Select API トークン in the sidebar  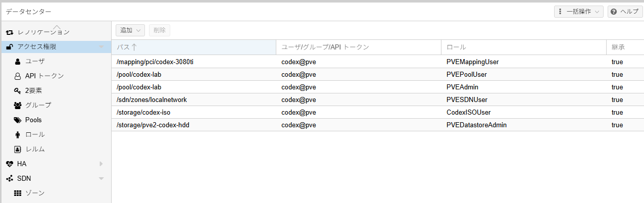(56, 76)
